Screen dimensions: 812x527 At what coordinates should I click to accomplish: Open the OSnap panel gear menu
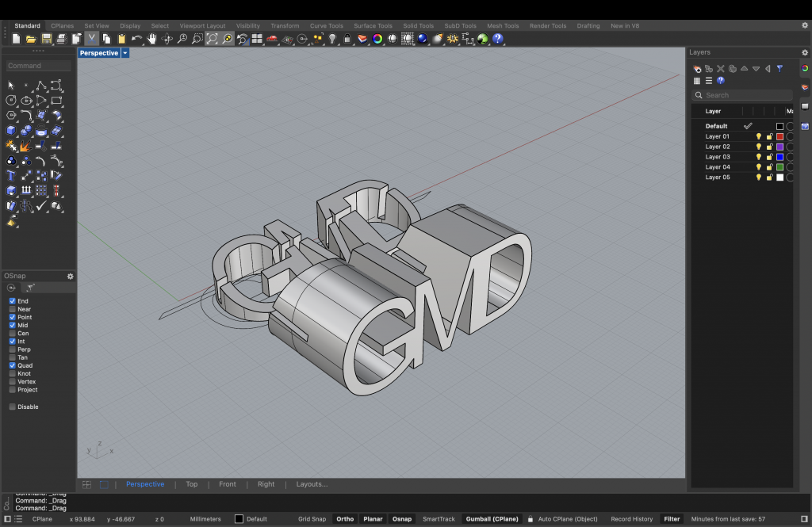coord(70,277)
